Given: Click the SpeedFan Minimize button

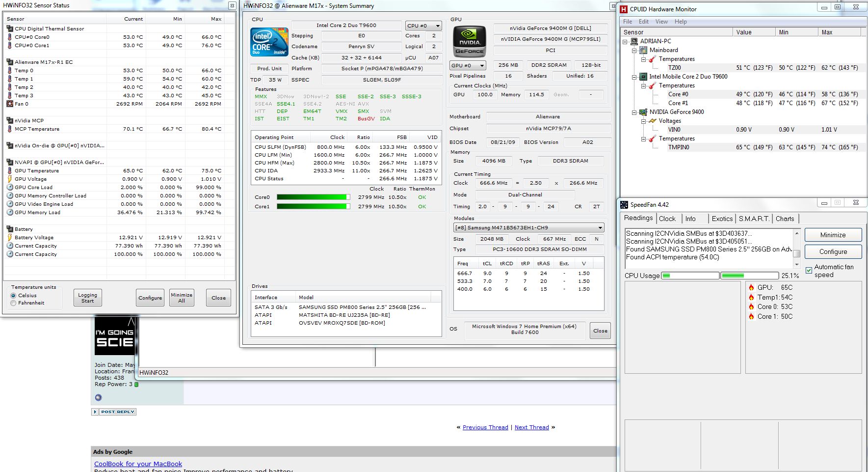Looking at the screenshot, I should pyautogui.click(x=833, y=235).
